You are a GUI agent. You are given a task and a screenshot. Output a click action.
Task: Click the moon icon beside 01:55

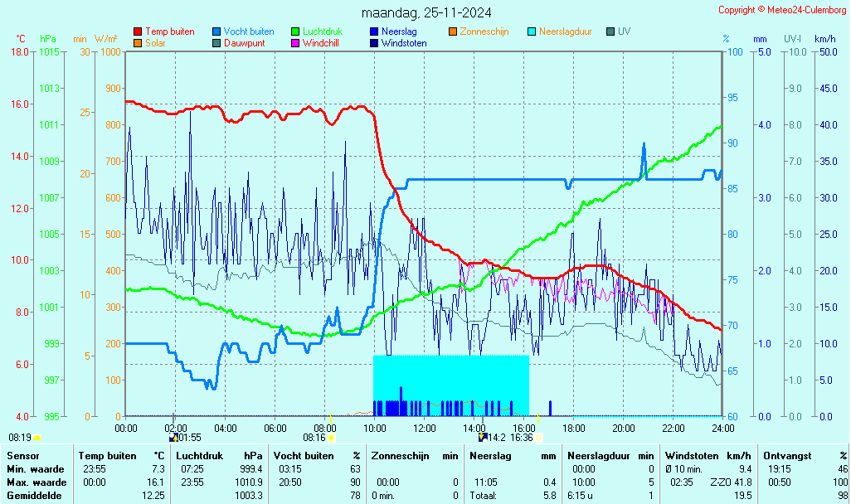click(x=173, y=438)
